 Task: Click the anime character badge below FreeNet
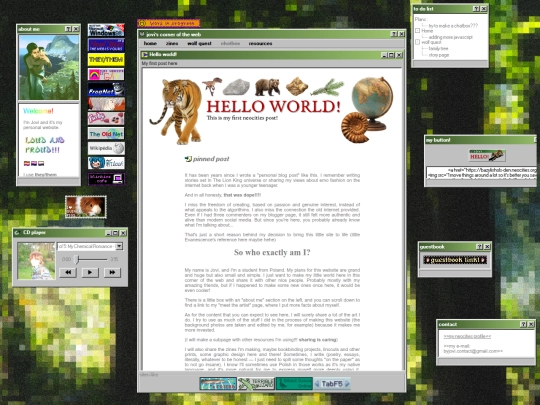[106, 104]
